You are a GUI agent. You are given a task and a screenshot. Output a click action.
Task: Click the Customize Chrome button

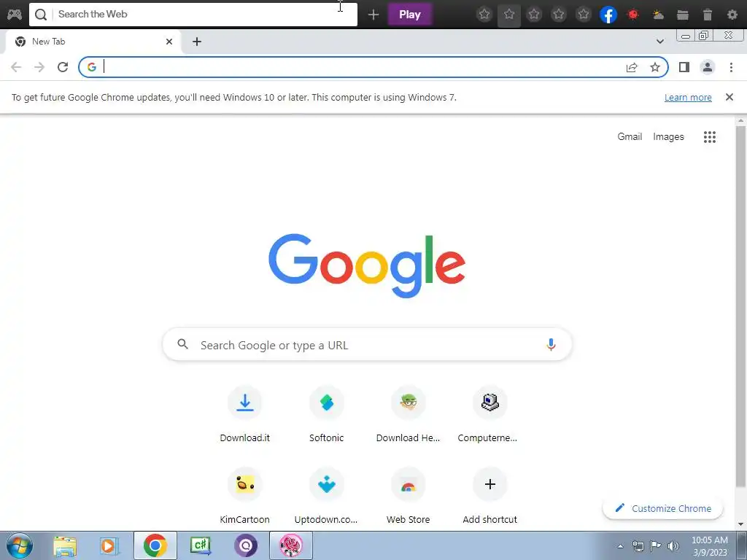click(x=662, y=508)
